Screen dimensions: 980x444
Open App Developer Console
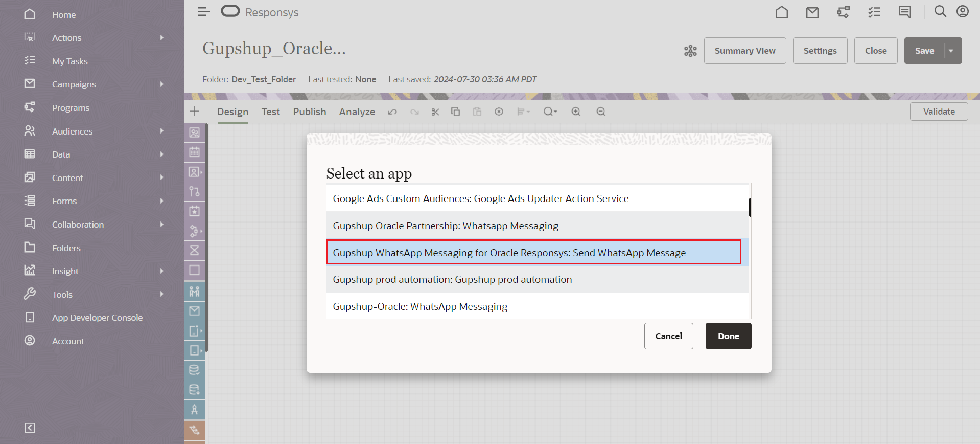click(x=97, y=318)
